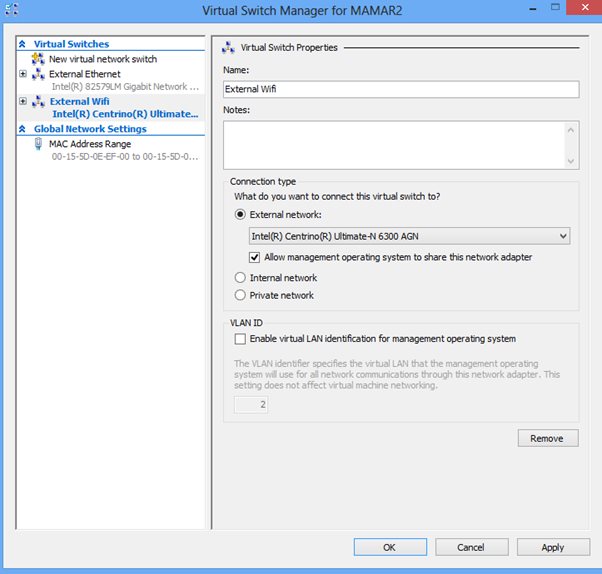Expand the External Wifi tree node
Viewport: 602px width, 574px height.
click(x=23, y=101)
